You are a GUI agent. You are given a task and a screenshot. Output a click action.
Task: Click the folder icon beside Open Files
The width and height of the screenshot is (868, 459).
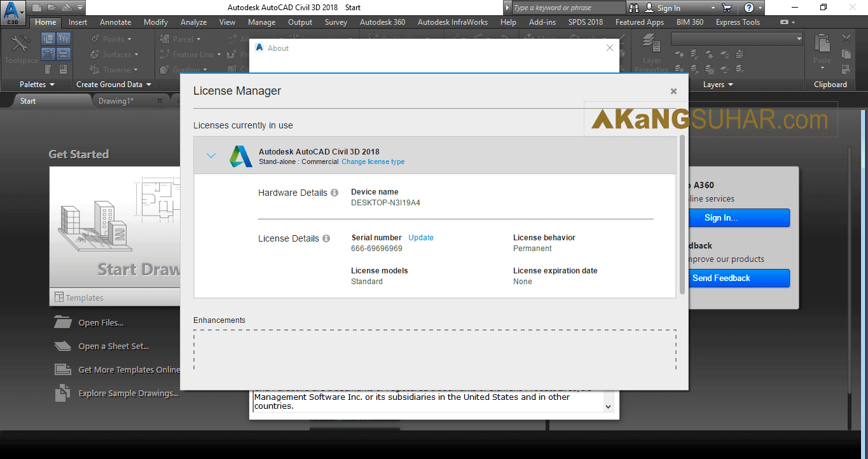(x=62, y=322)
